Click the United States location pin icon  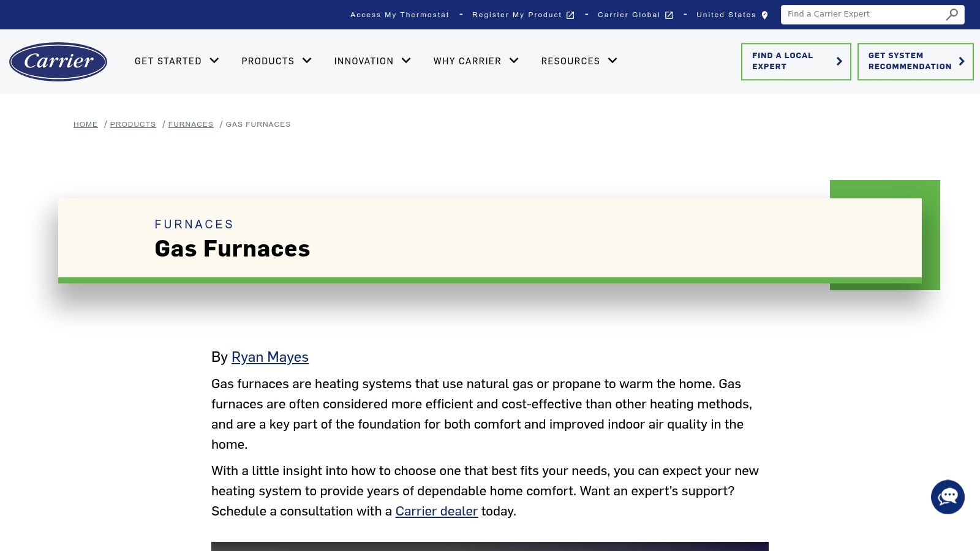[764, 15]
